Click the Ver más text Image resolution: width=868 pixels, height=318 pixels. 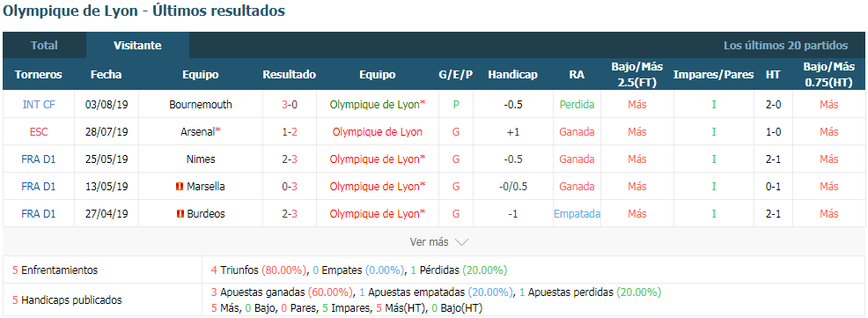pyautogui.click(x=430, y=242)
